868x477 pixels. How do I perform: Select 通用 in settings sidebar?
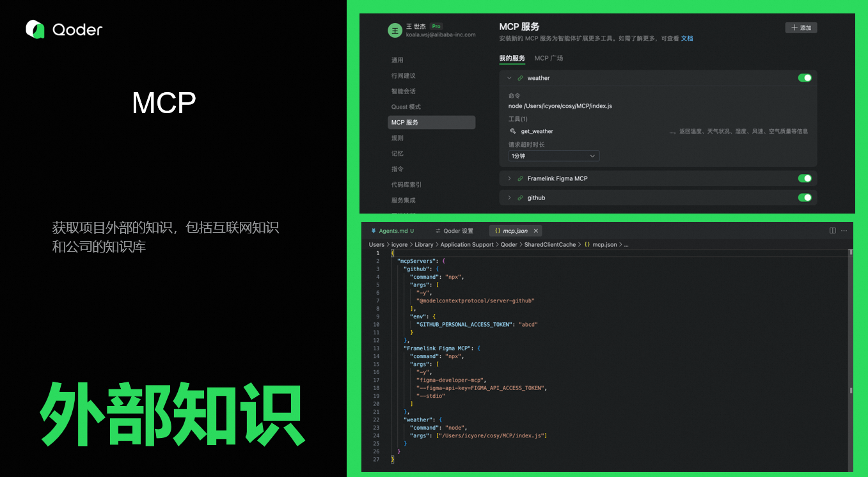(x=397, y=60)
